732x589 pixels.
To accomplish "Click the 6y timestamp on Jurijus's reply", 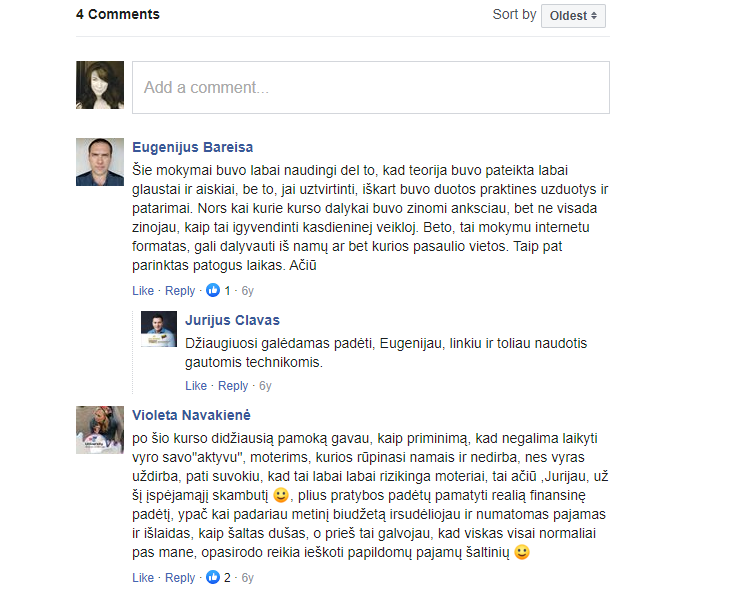I will (x=265, y=386).
